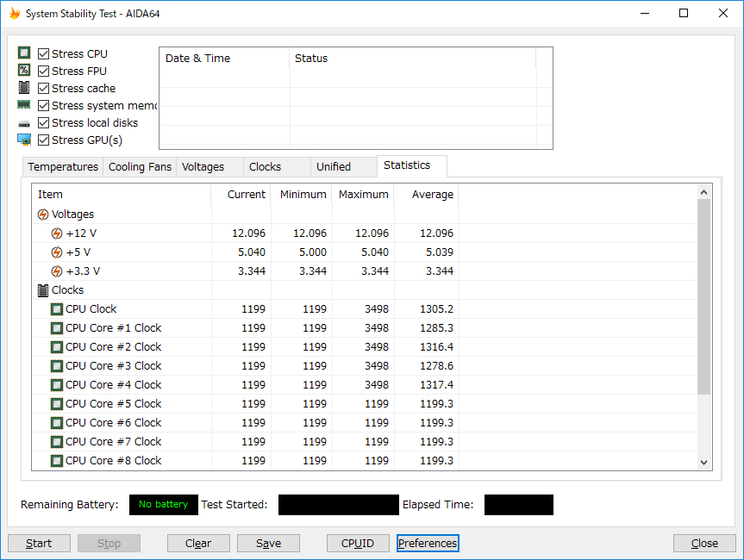The height and width of the screenshot is (560, 744).
Task: Select the Statistics tab
Action: tap(411, 165)
